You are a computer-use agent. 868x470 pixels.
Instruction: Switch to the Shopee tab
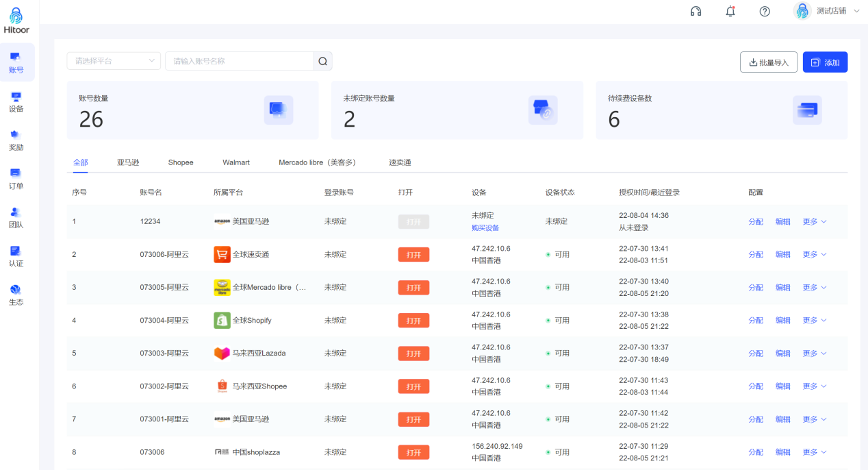(x=181, y=162)
